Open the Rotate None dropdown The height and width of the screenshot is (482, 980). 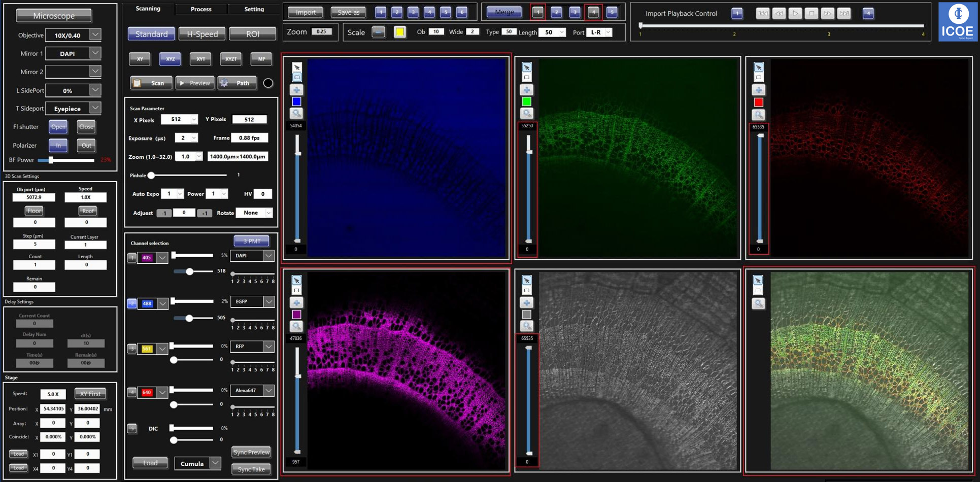tap(268, 213)
